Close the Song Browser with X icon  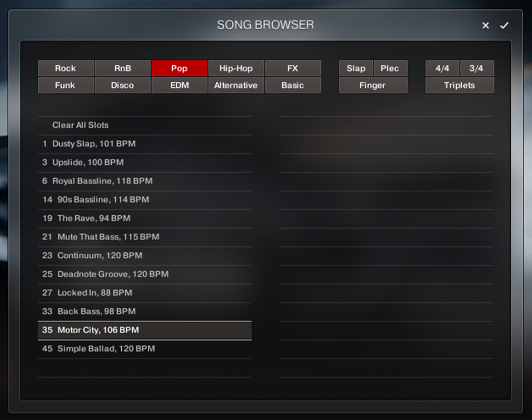485,25
